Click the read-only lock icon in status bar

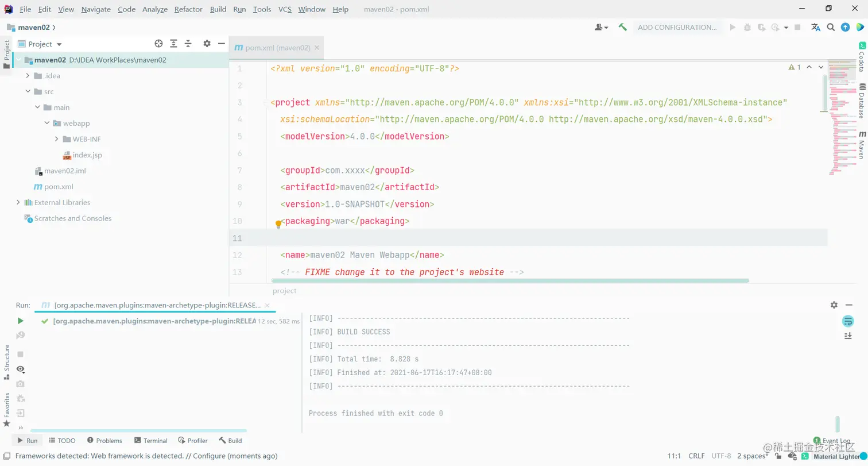pos(778,456)
